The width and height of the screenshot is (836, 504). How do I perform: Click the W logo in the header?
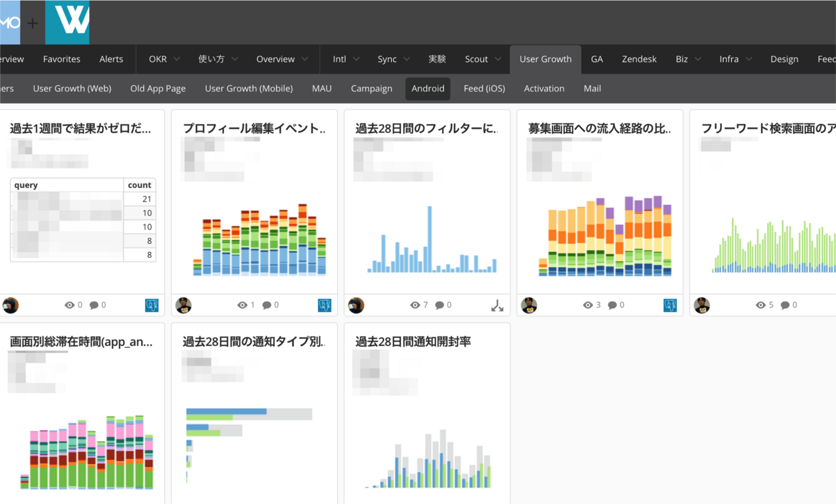point(67,22)
